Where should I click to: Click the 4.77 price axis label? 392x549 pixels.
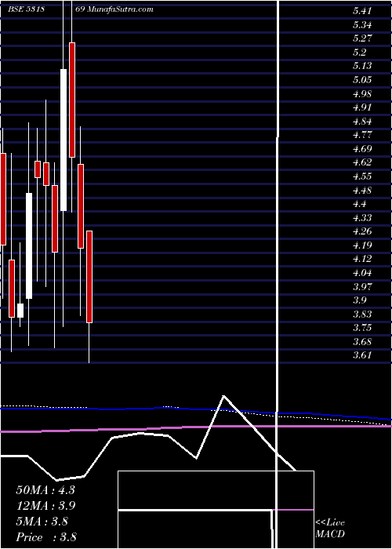[362, 135]
